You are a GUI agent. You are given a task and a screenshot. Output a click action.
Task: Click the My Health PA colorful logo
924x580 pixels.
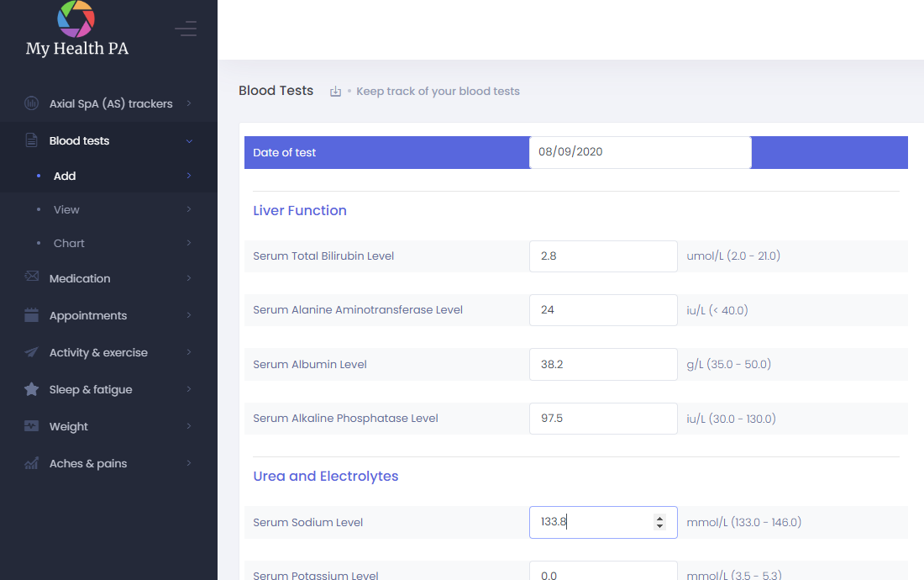tap(76, 18)
